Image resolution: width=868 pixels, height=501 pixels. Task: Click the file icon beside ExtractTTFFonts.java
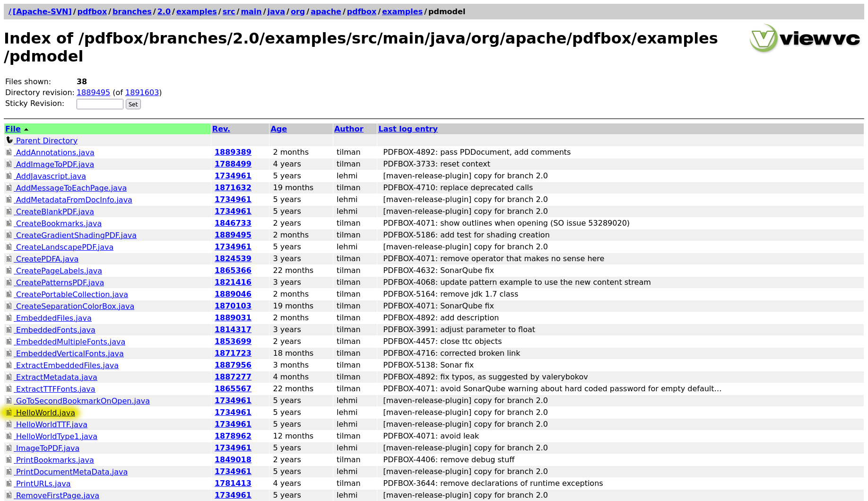click(9, 388)
